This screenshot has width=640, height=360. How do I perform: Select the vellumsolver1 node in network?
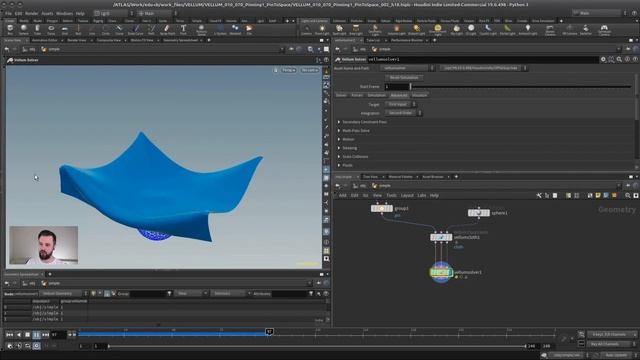441,272
